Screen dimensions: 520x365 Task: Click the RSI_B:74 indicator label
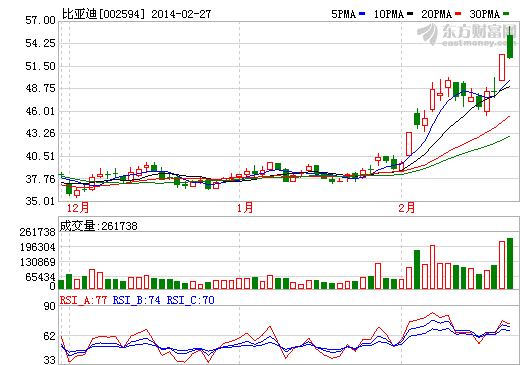(x=136, y=300)
